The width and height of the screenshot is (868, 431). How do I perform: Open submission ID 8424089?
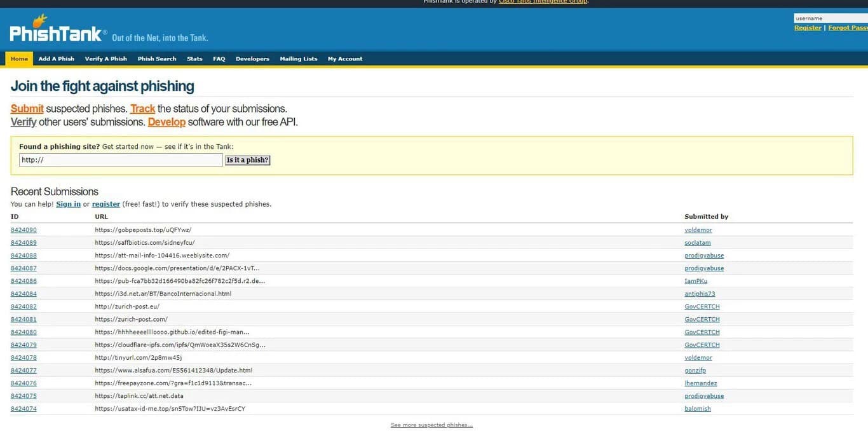tap(24, 243)
